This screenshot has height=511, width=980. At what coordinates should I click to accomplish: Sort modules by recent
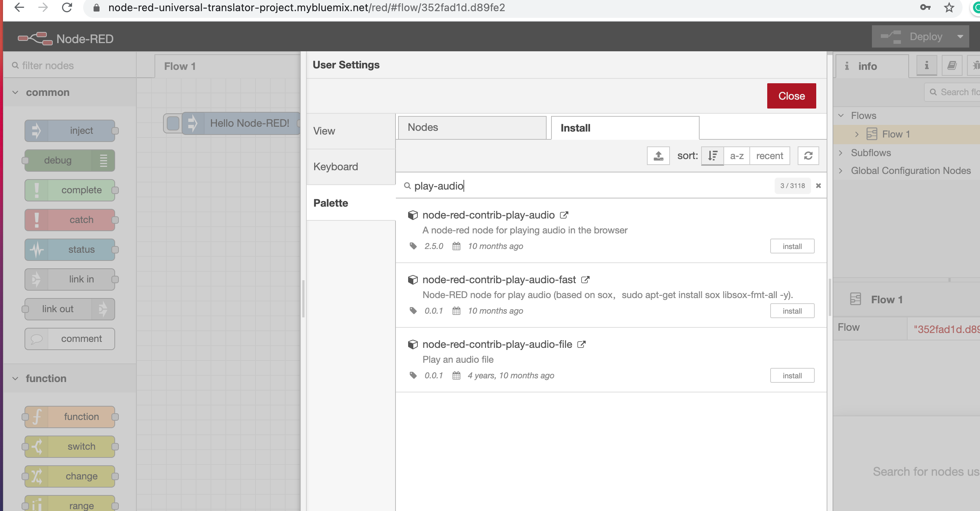769,155
